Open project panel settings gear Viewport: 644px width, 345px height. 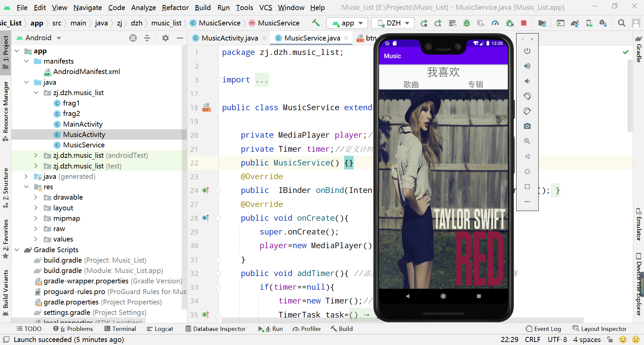point(165,38)
